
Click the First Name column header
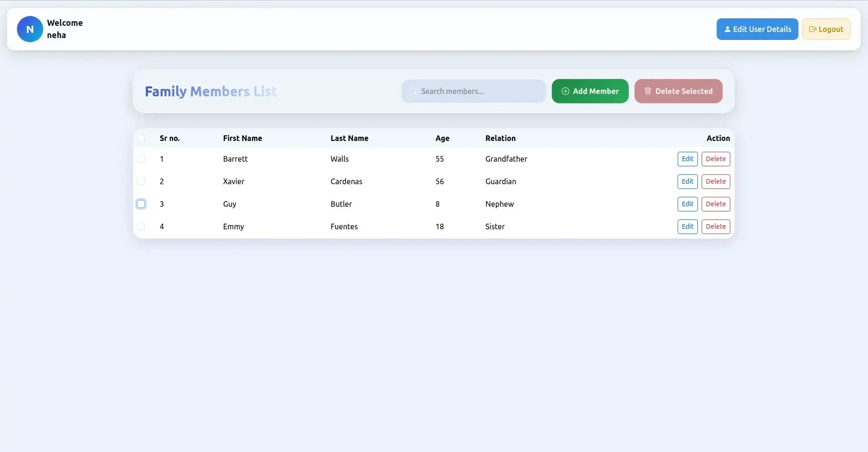[242, 138]
